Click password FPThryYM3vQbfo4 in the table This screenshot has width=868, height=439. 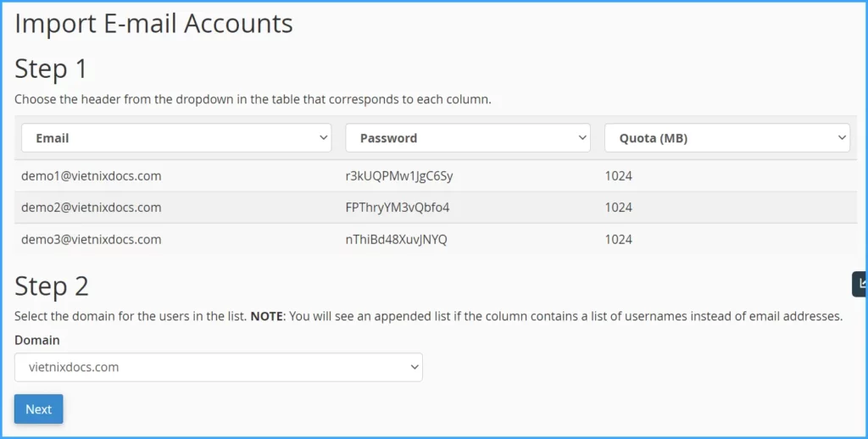398,208
